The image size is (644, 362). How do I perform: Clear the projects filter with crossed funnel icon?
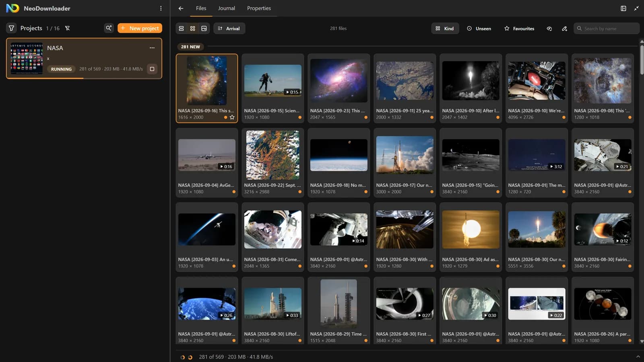point(68,28)
